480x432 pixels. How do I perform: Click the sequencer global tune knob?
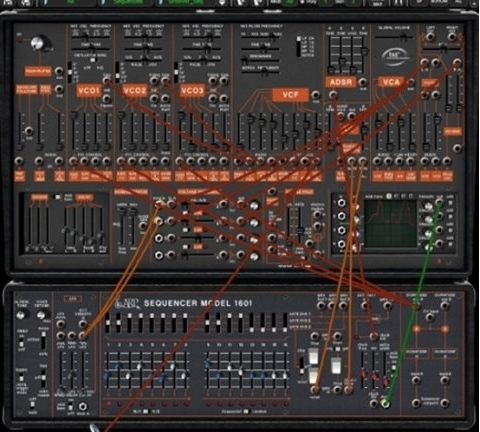[21, 315]
